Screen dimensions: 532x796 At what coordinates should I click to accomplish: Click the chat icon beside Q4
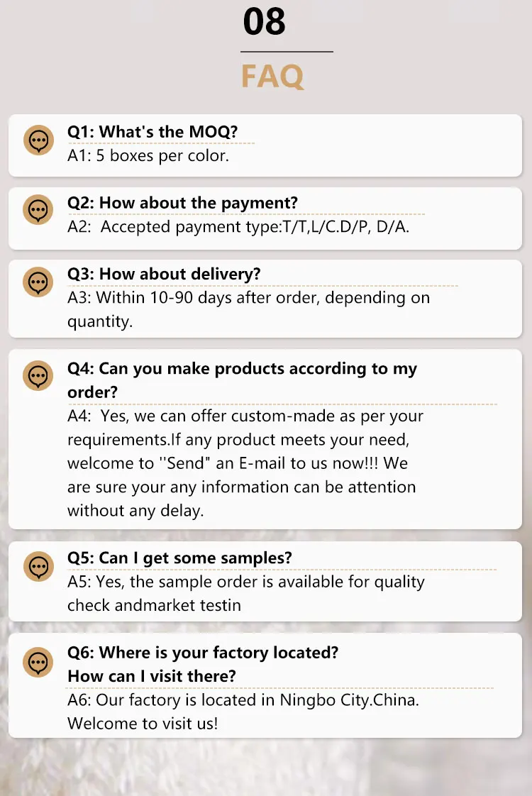(x=38, y=376)
